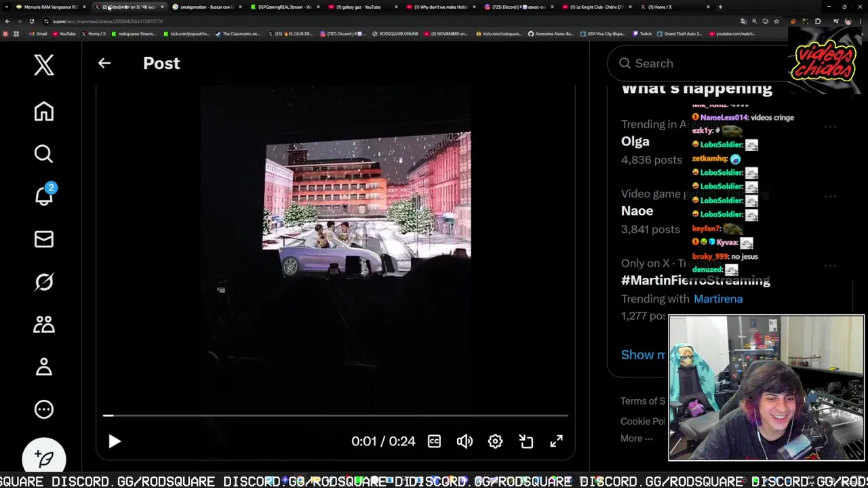Open Profile person icon
The width and height of the screenshot is (868, 488).
pos(44,367)
